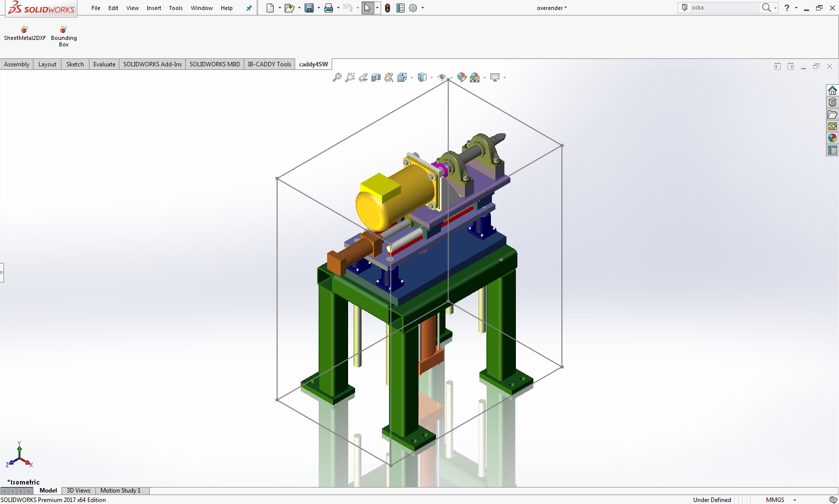
Task: Run the SheetMetal2DXF tool
Action: pyautogui.click(x=24, y=30)
